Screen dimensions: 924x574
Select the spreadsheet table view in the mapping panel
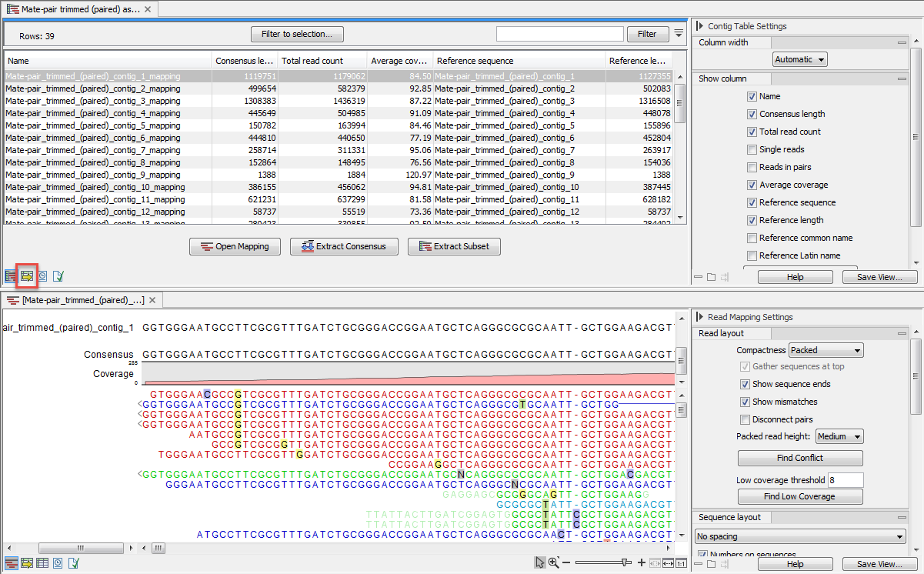[42, 563]
